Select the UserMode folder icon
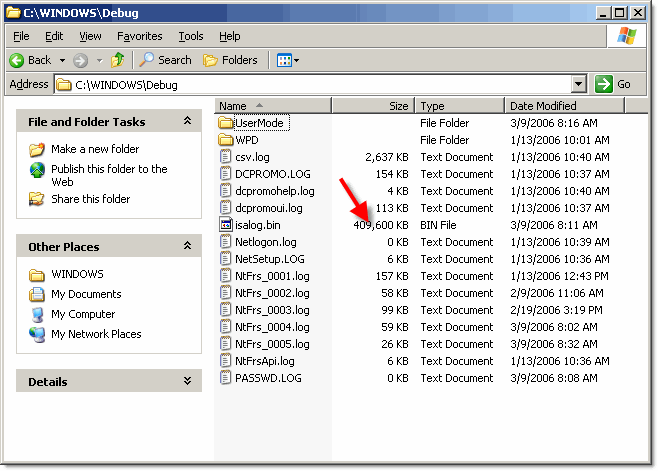 (x=225, y=123)
